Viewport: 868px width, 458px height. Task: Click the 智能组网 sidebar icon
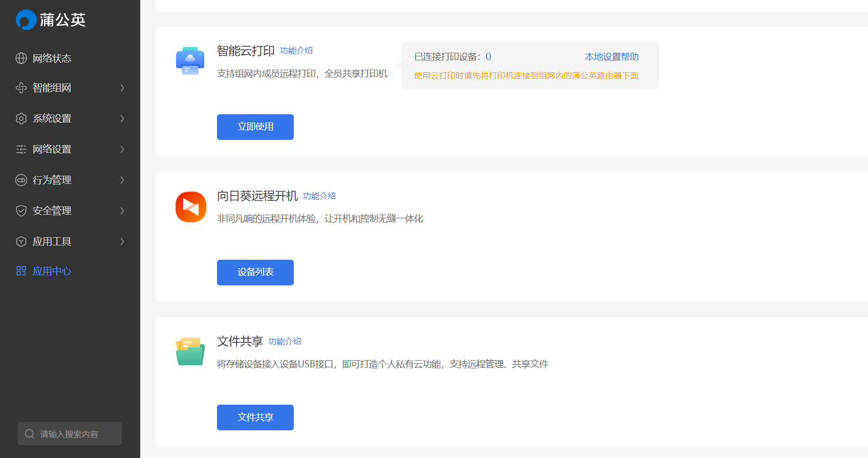pyautogui.click(x=21, y=88)
